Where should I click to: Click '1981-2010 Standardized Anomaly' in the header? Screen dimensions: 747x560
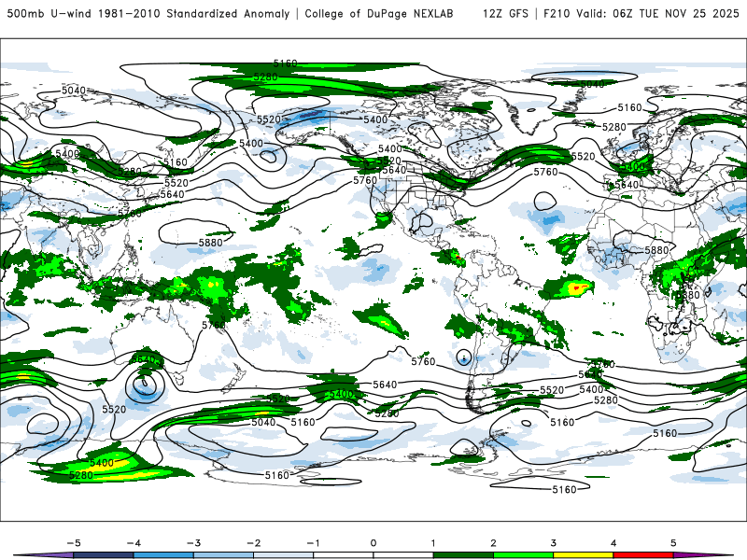pos(194,13)
